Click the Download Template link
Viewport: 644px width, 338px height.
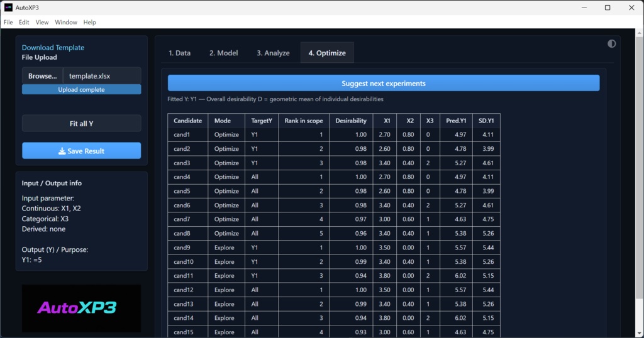[x=53, y=48]
